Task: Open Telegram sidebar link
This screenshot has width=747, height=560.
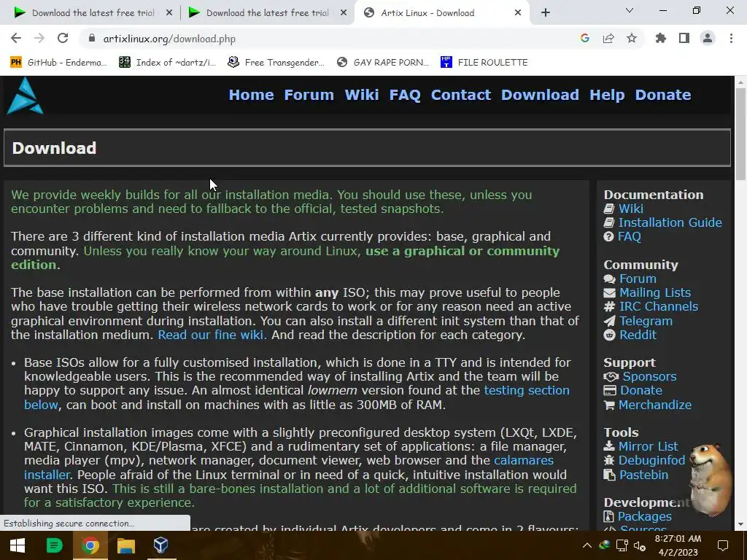Action: click(x=646, y=321)
